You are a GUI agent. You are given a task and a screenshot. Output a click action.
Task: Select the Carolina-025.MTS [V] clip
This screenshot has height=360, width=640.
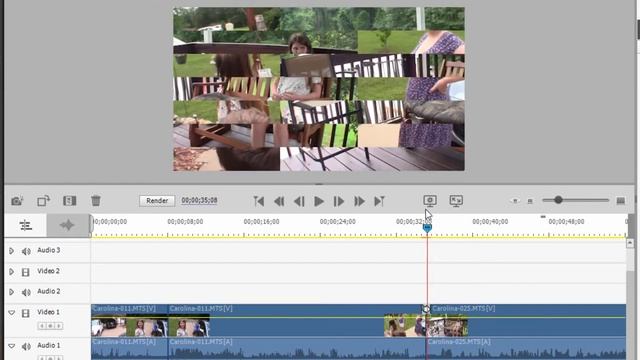pos(528,321)
